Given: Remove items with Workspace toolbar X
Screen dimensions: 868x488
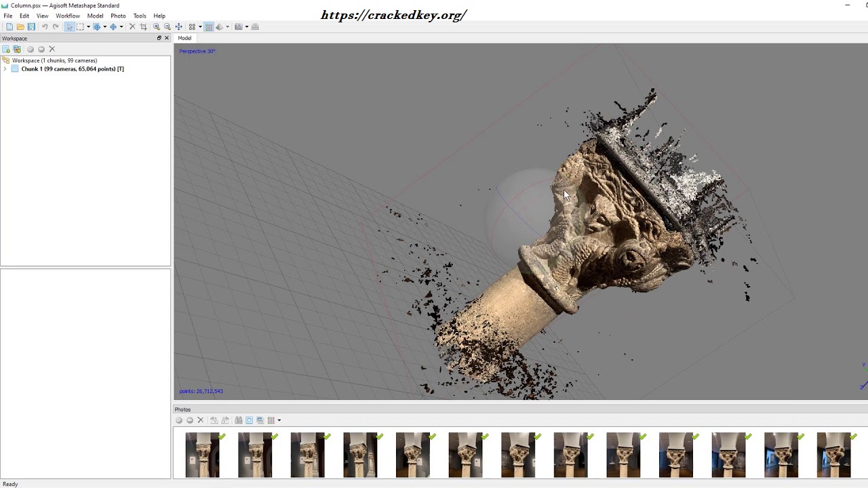Looking at the screenshot, I should (52, 49).
